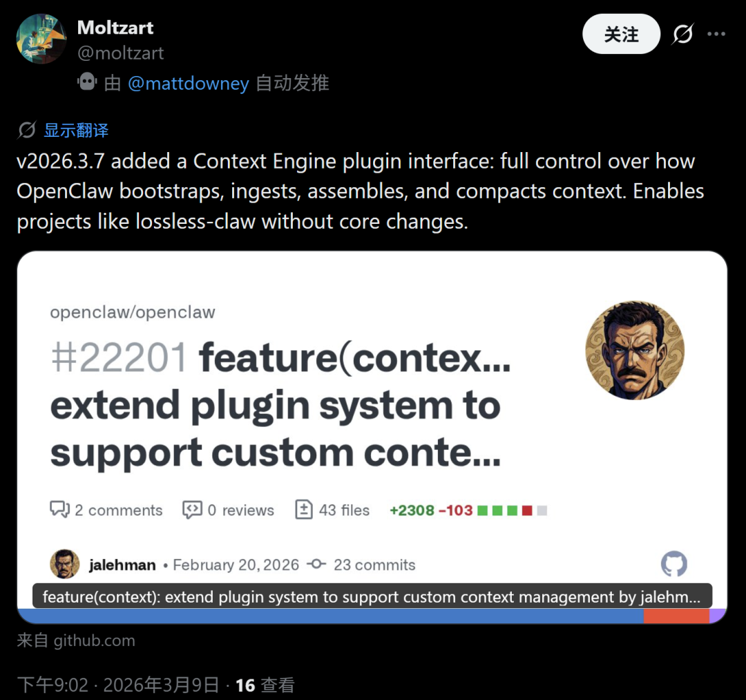Viewport: 746px width, 700px height.
Task: Click the 关注 follow button
Action: click(x=621, y=34)
